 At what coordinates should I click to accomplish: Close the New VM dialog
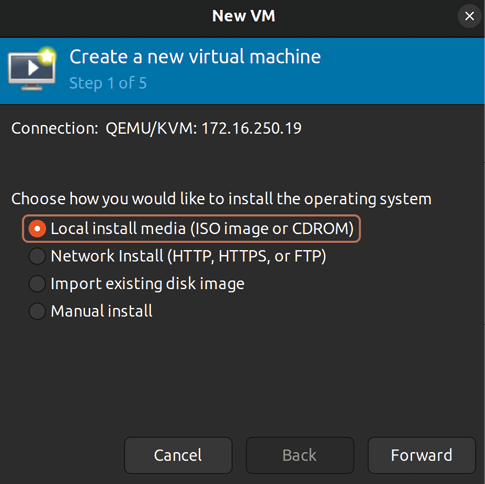469,16
